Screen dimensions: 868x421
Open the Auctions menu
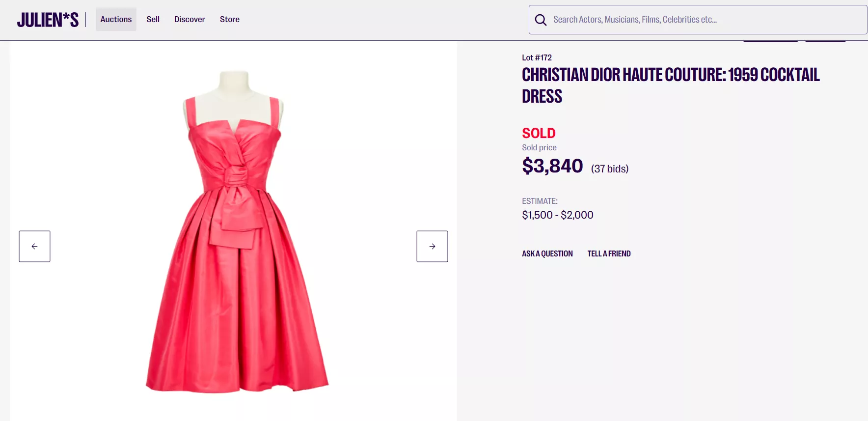pos(116,20)
